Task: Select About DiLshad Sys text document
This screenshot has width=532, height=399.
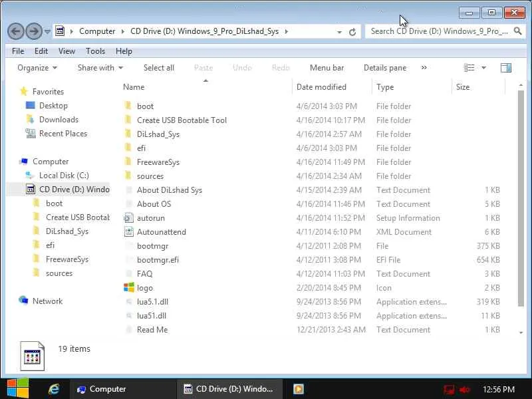Action: [x=164, y=190]
